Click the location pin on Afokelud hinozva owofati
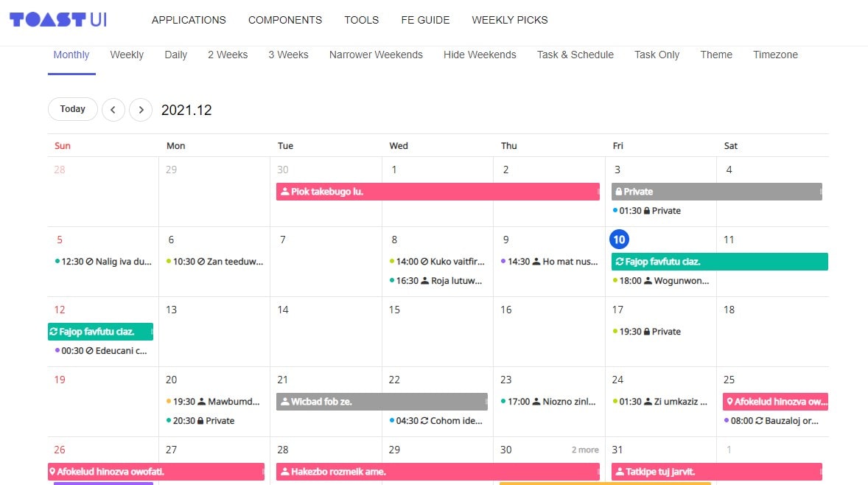The image size is (868, 485). point(53,472)
